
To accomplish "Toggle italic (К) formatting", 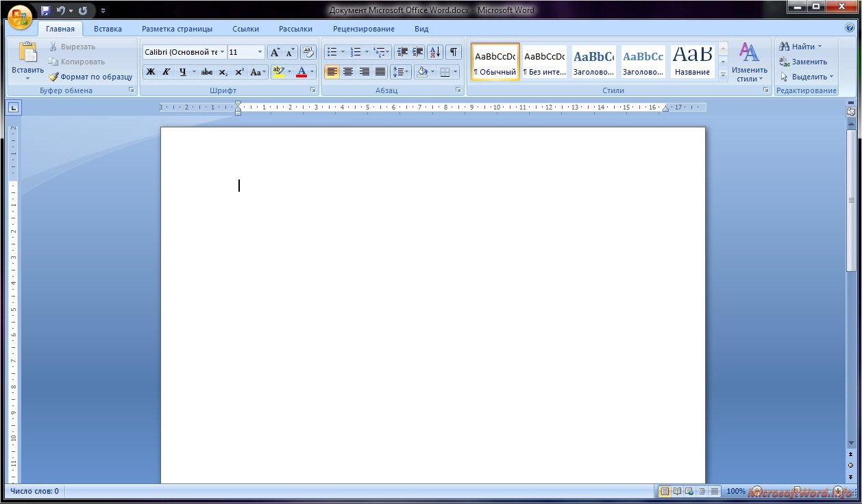I will click(x=166, y=72).
